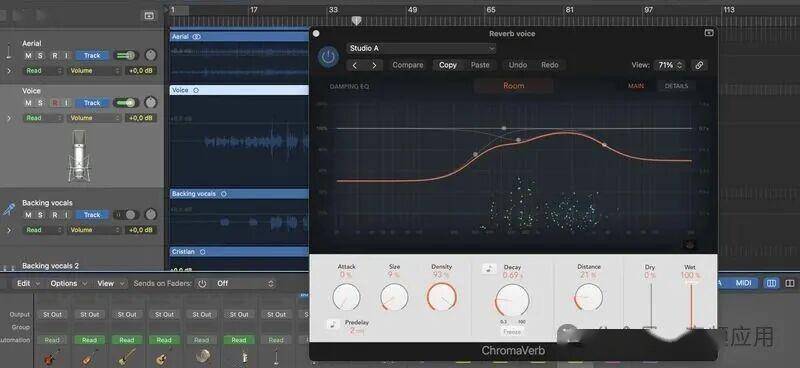This screenshot has width=800, height=368.
Task: Click the Voice track pan knob
Action: (151, 103)
